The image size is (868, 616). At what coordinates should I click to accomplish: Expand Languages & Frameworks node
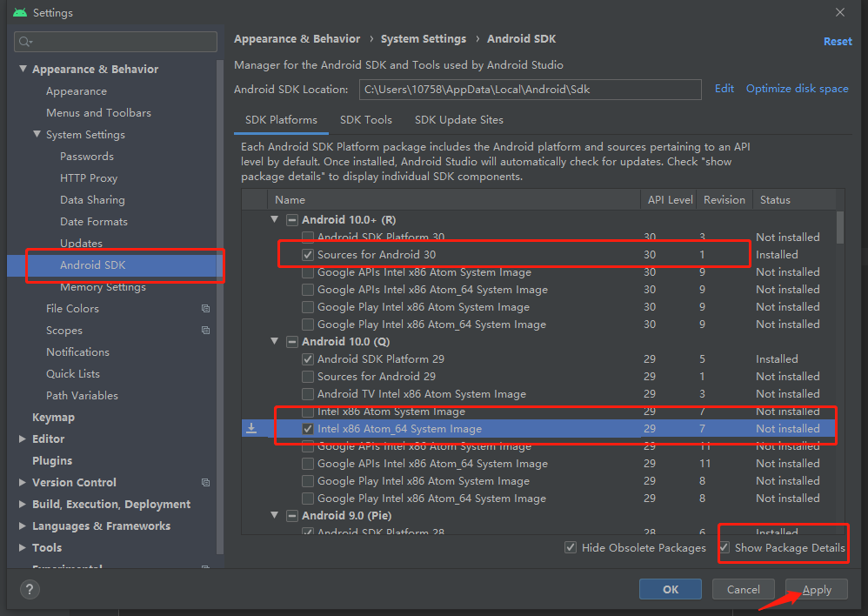23,526
